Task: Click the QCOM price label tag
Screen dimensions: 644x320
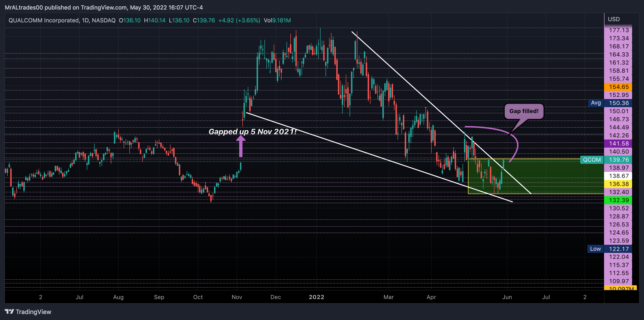Action: tap(592, 160)
